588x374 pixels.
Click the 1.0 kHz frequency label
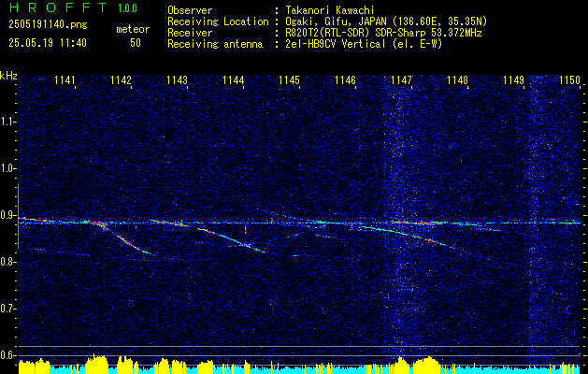(7, 169)
